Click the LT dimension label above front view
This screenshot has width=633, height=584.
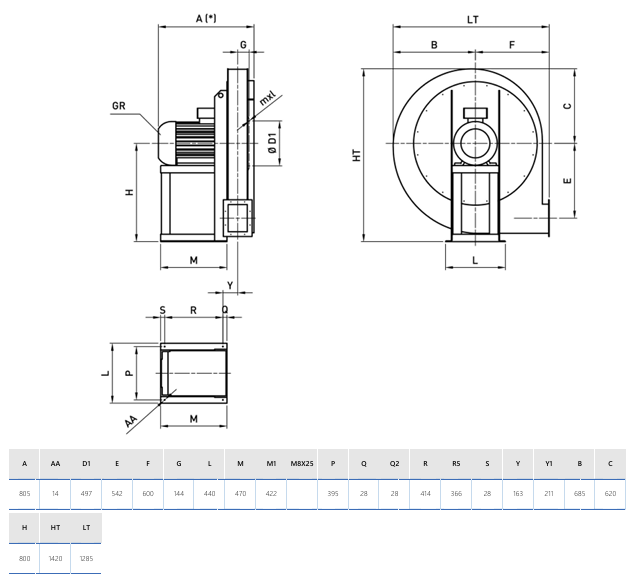pyautogui.click(x=472, y=19)
